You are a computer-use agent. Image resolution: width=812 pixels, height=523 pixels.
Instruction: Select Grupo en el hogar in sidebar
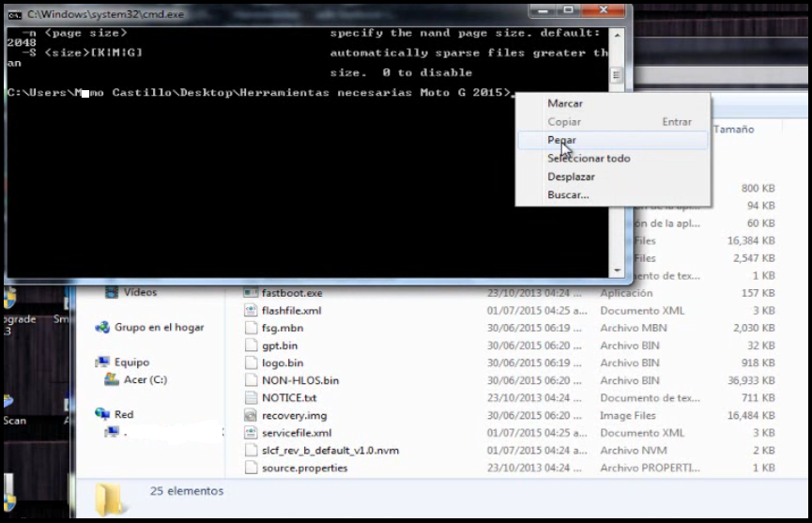159,328
